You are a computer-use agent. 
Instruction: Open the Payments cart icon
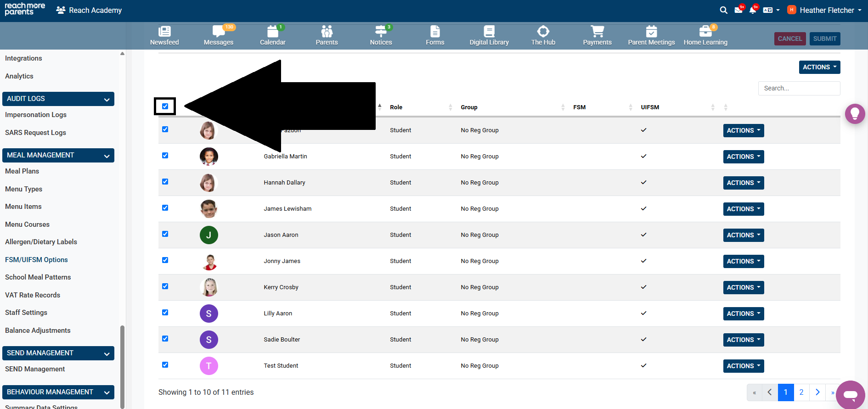pos(597,32)
